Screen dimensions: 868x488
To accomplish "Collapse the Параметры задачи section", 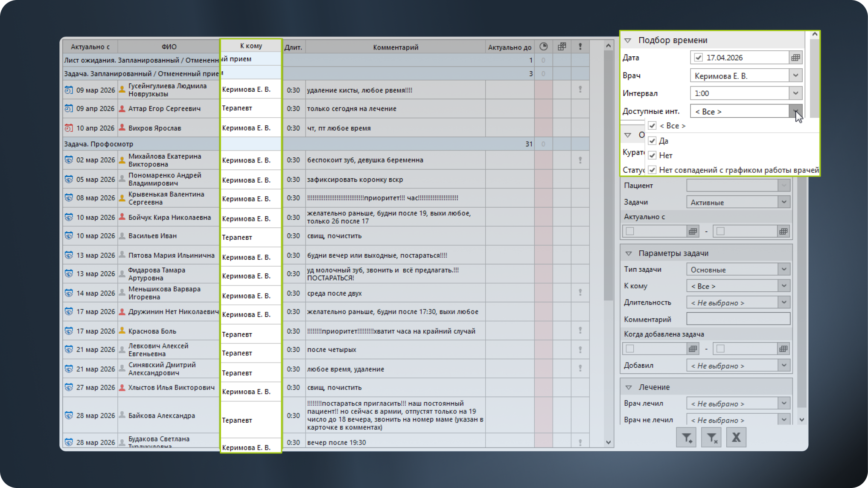I will [x=628, y=253].
